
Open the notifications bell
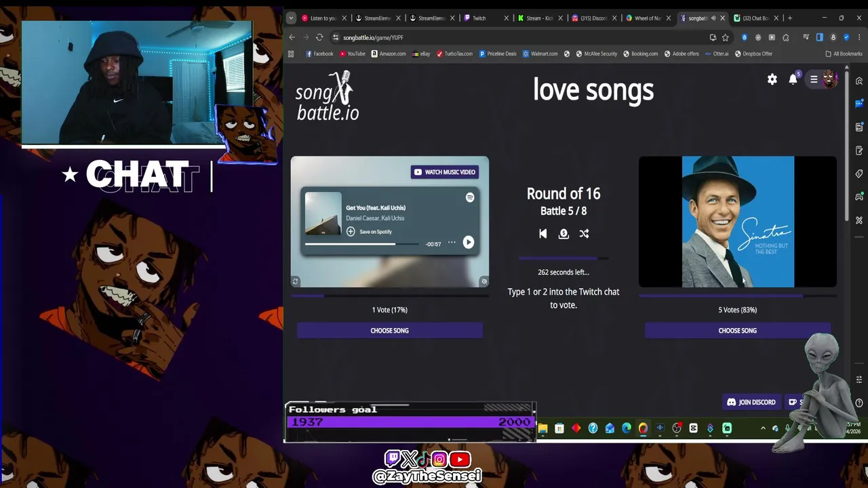click(793, 79)
